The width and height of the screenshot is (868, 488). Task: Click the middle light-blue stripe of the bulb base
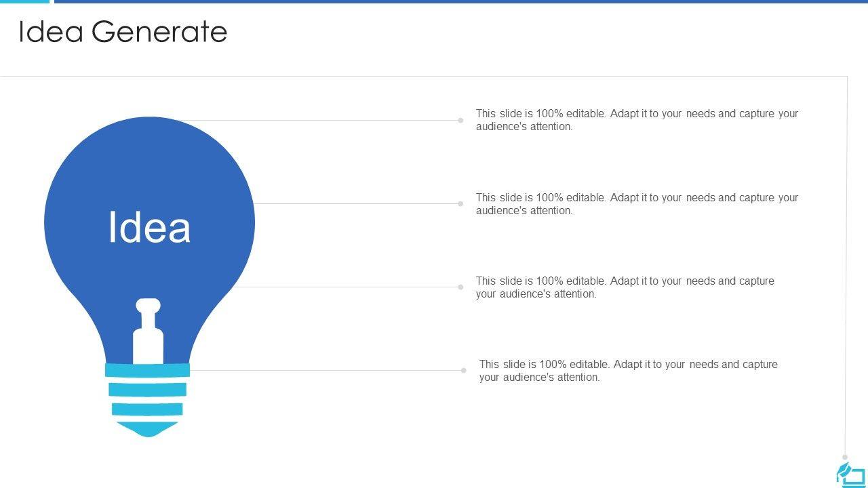pos(147,390)
